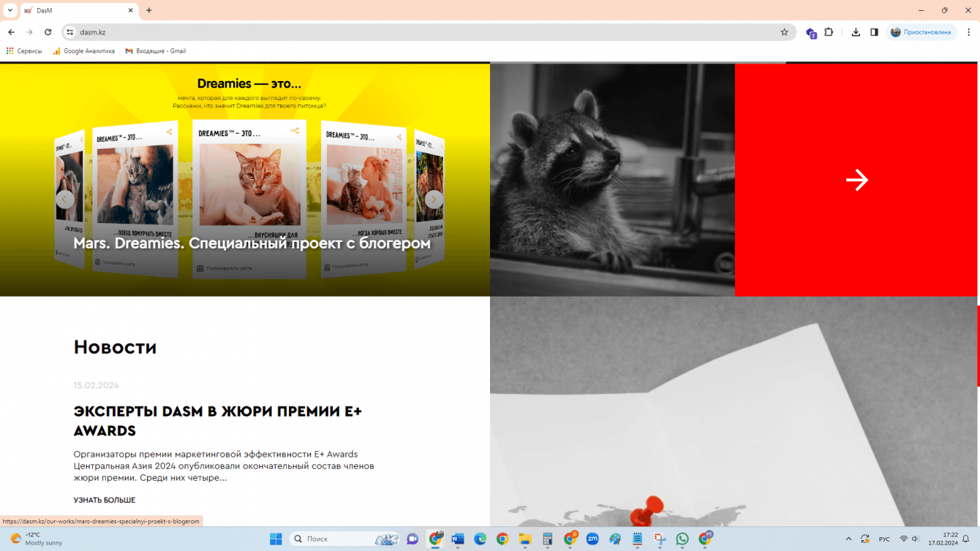Open Microsoft Edge from the taskbar
Viewport: 980px width, 551px height.
click(480, 539)
